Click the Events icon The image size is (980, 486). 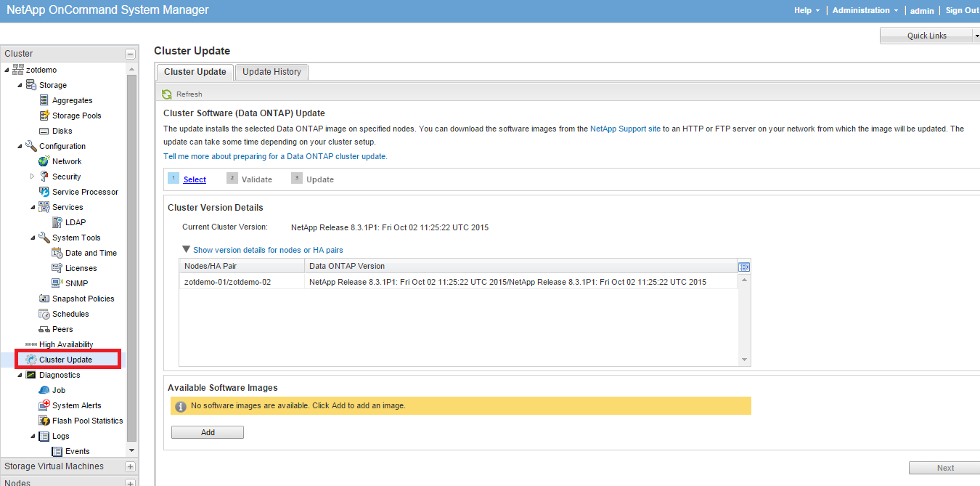pyautogui.click(x=57, y=451)
